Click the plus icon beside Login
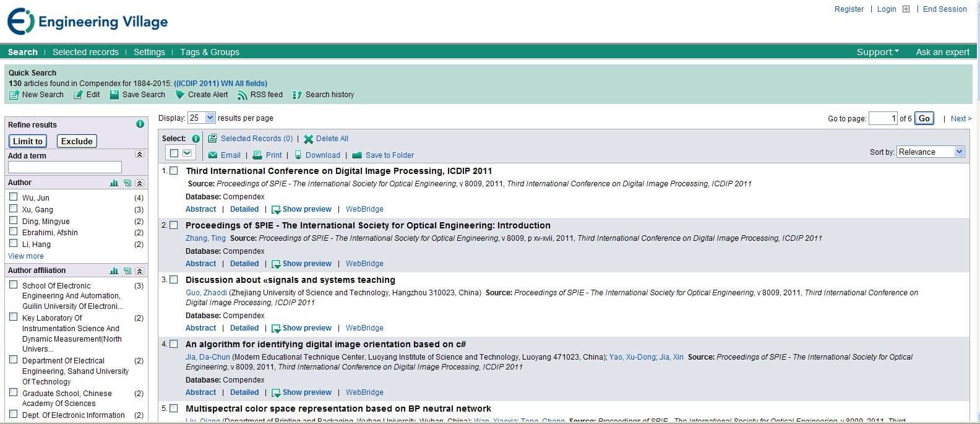 click(906, 9)
